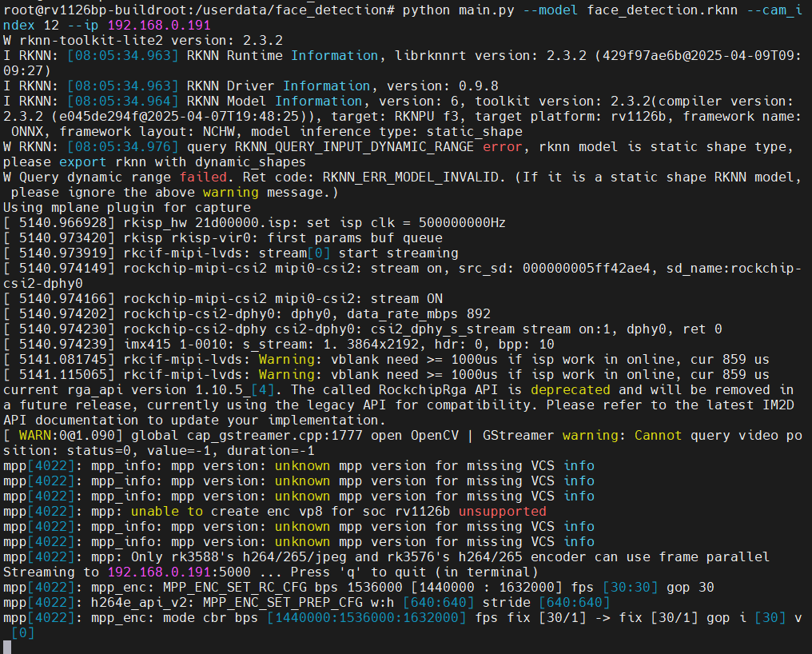Image resolution: width=812 pixels, height=654 pixels.
Task: Click '[1440000:1536000:1632000]' bps range
Action: click(x=367, y=618)
